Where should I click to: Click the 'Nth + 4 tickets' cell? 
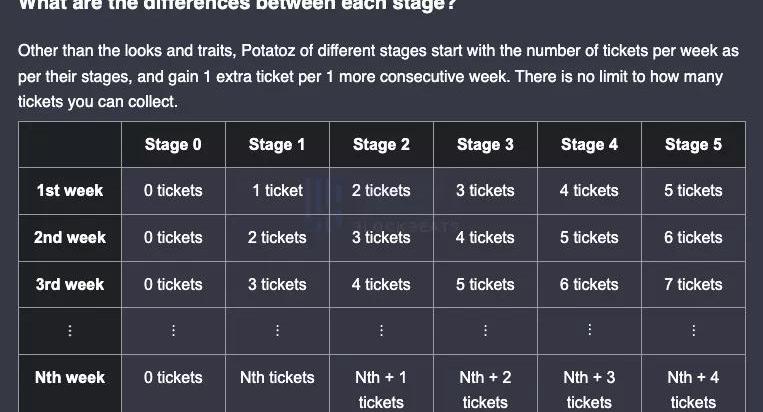[x=693, y=389]
